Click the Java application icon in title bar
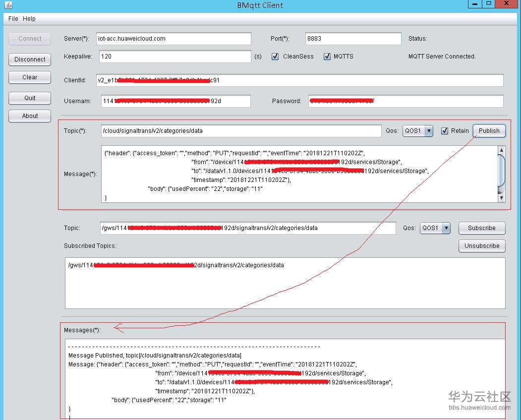This screenshot has height=420, width=521. [8, 5]
